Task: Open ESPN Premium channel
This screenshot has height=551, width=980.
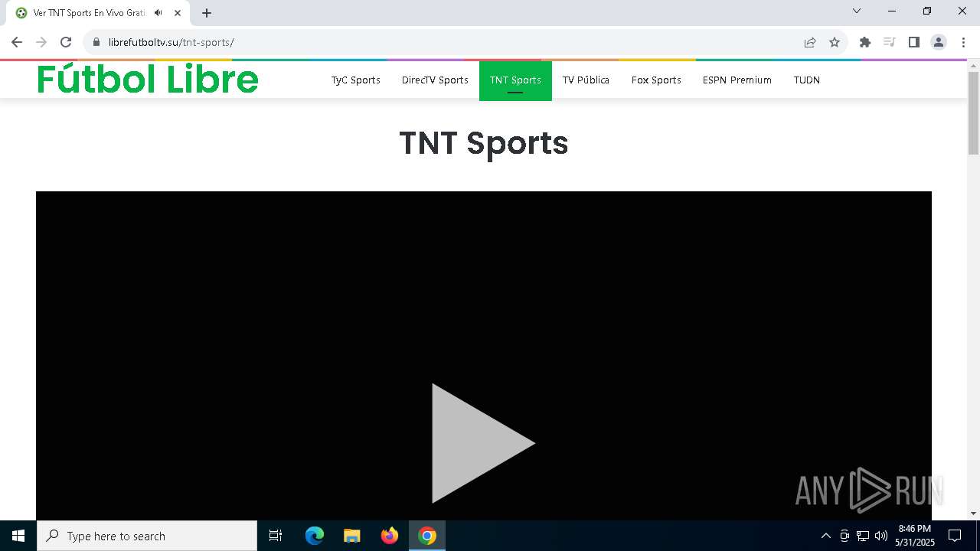Action: (x=737, y=80)
